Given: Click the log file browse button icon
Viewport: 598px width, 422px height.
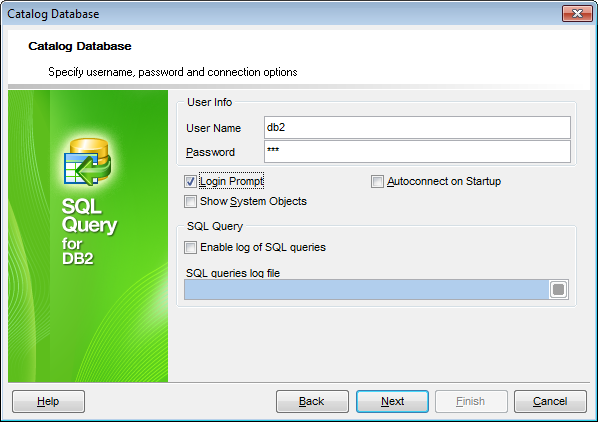Looking at the screenshot, I should (558, 289).
